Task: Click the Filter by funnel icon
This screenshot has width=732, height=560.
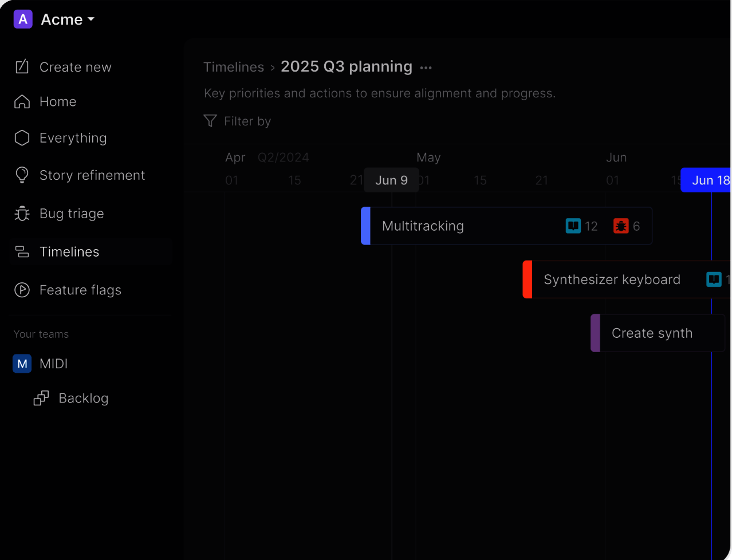Action: tap(210, 121)
